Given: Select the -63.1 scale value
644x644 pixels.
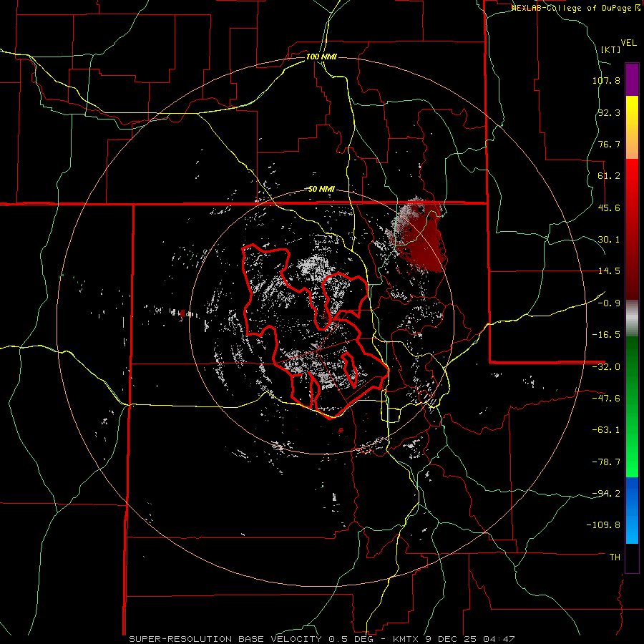Looking at the screenshot, I should pyautogui.click(x=606, y=430).
